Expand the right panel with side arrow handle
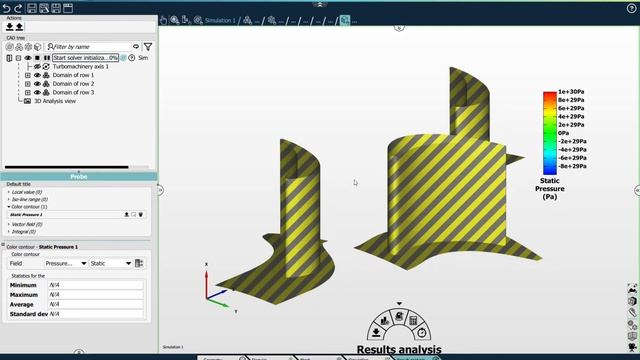 pyautogui.click(x=637, y=190)
